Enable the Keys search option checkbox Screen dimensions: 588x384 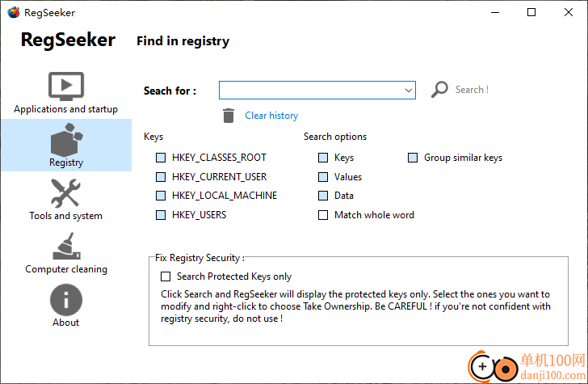click(x=323, y=158)
